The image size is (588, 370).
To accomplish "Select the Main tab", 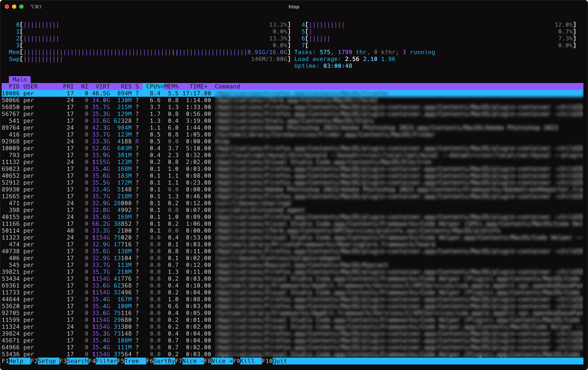I will (x=20, y=80).
